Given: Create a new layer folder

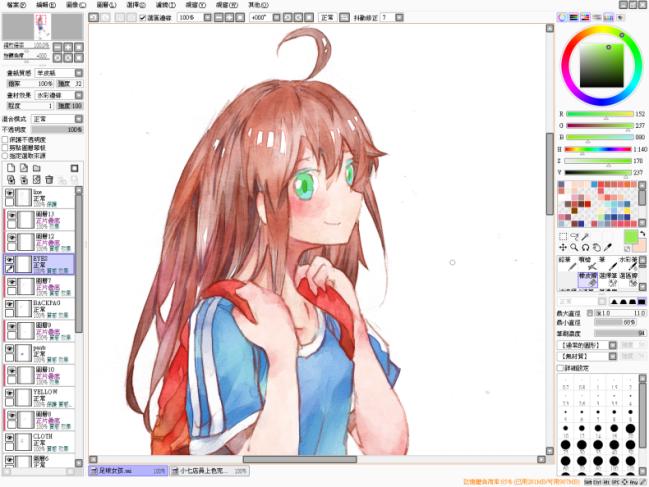Looking at the screenshot, I should tap(37, 168).
